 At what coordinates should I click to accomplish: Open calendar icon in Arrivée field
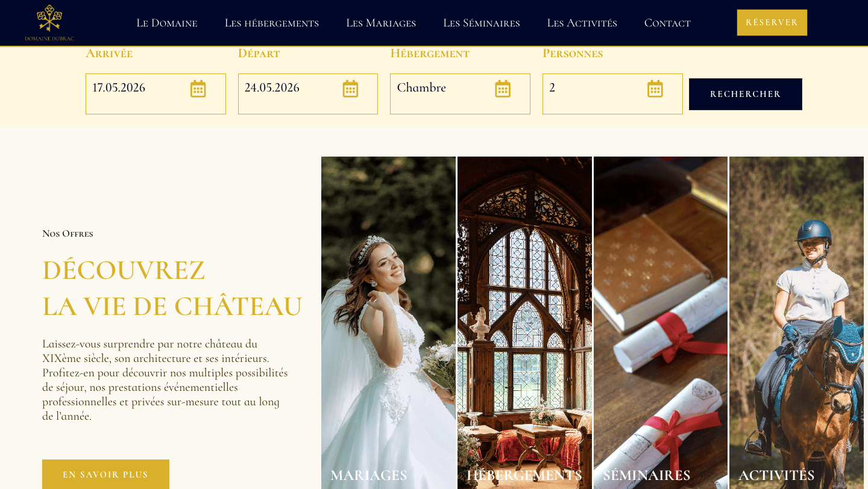(198, 89)
